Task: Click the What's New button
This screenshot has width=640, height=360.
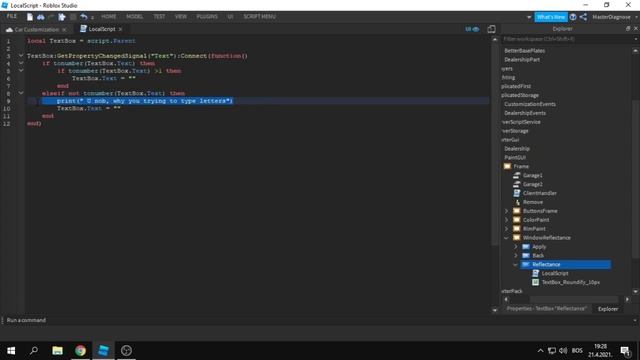Action: [551, 17]
